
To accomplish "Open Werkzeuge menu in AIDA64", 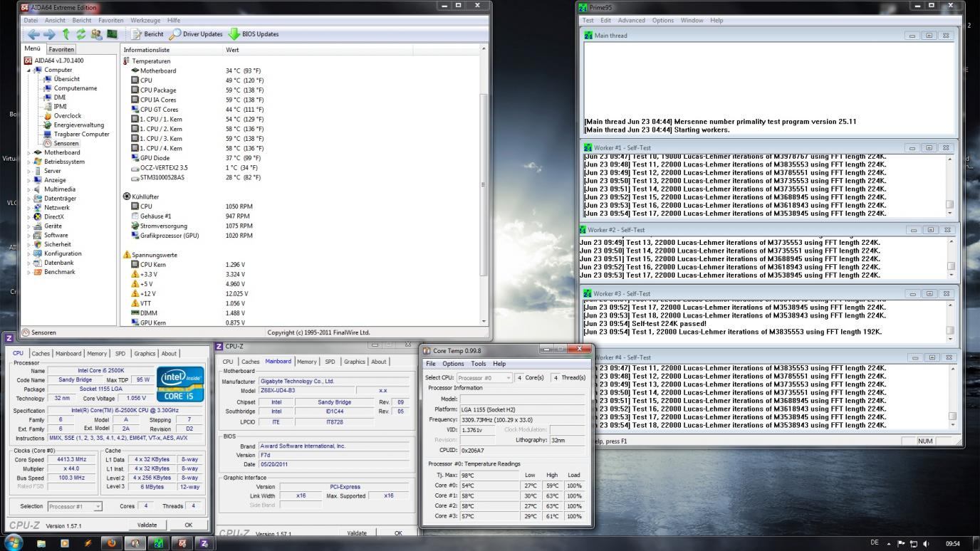I will [145, 20].
